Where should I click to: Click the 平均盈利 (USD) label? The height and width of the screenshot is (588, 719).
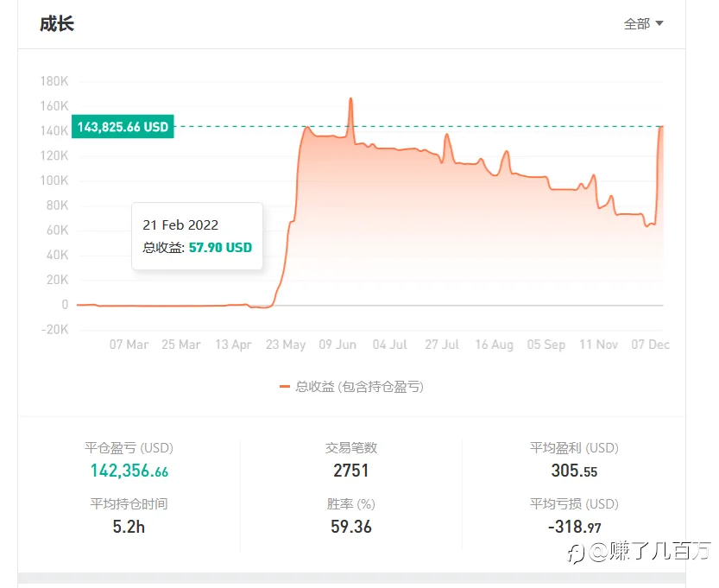pos(574,447)
